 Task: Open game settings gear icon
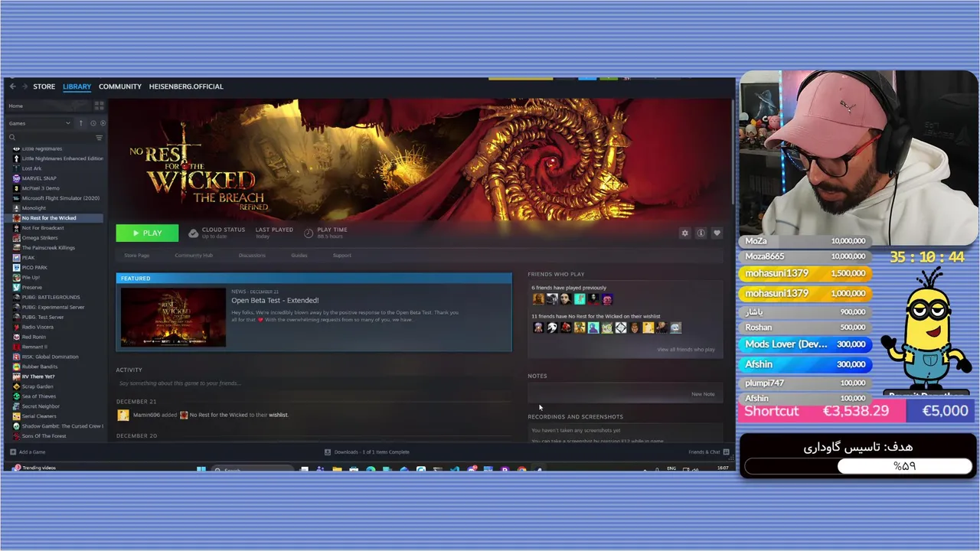[685, 233]
